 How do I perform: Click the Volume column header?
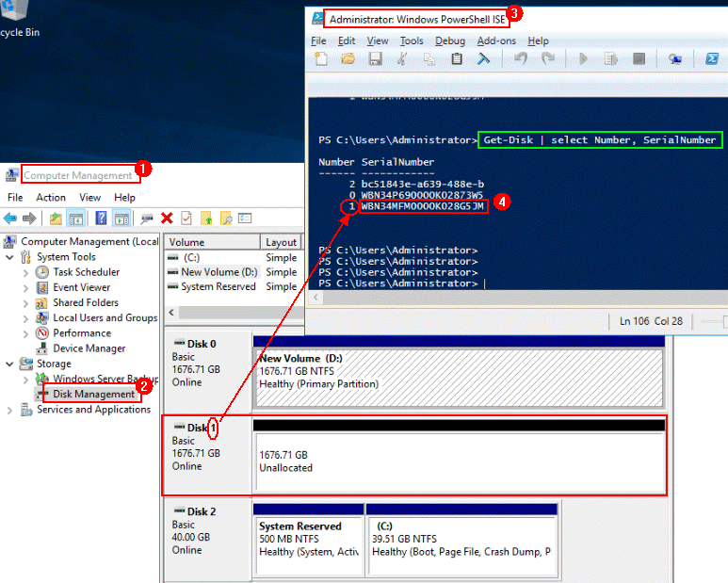pos(212,242)
